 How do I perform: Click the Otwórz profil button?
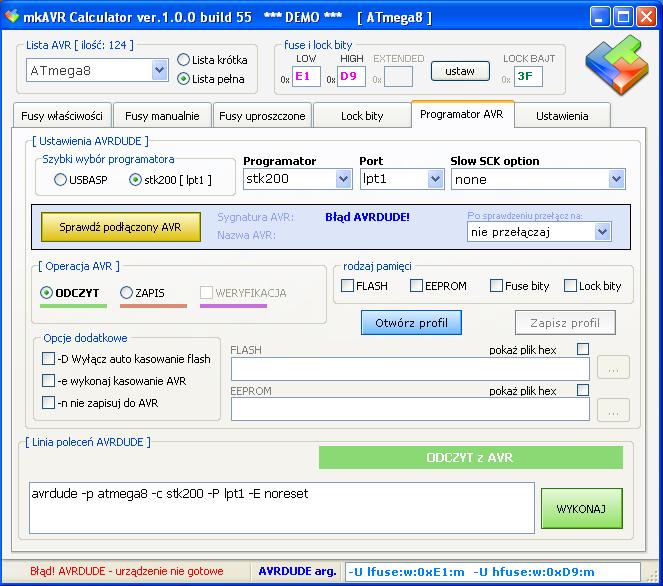coord(411,323)
